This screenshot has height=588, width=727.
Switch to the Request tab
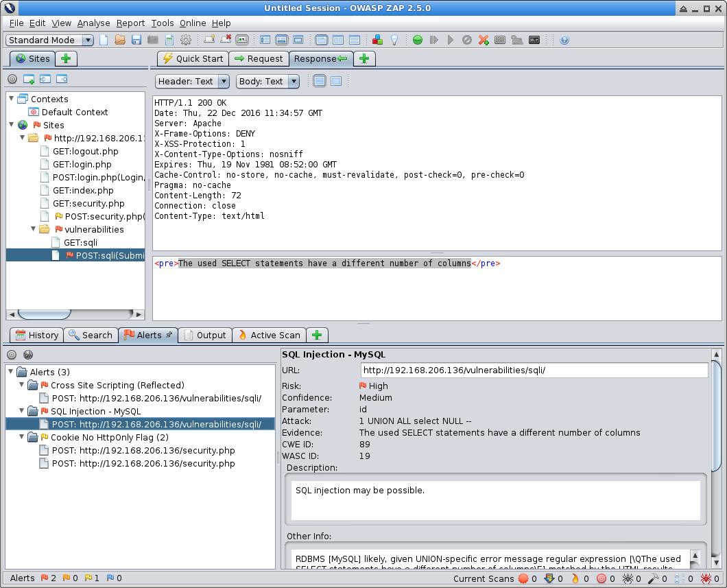pos(259,58)
